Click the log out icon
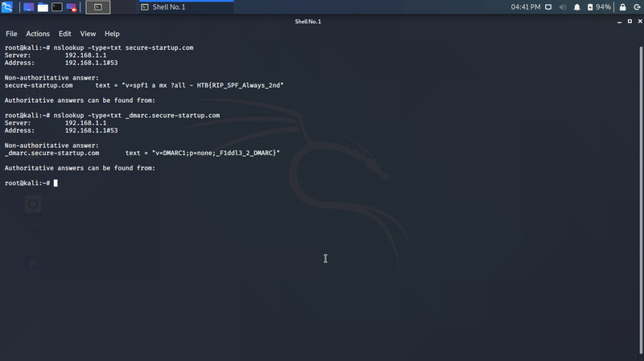 [636, 7]
